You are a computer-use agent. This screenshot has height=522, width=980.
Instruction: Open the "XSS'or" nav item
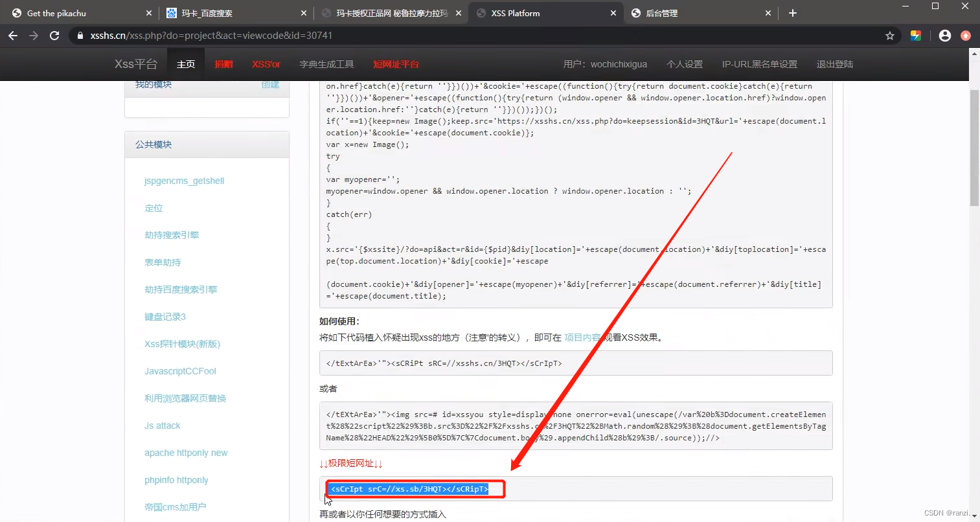click(x=266, y=64)
